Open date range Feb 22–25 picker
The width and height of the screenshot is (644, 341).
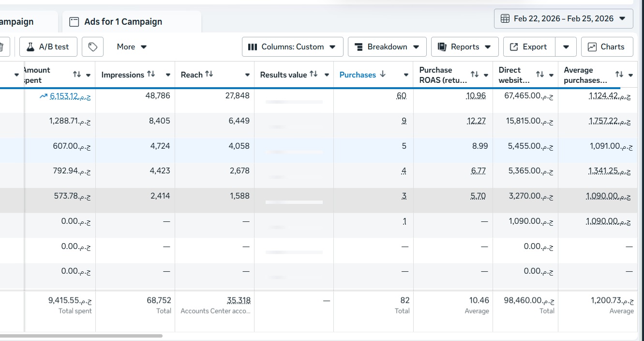564,19
